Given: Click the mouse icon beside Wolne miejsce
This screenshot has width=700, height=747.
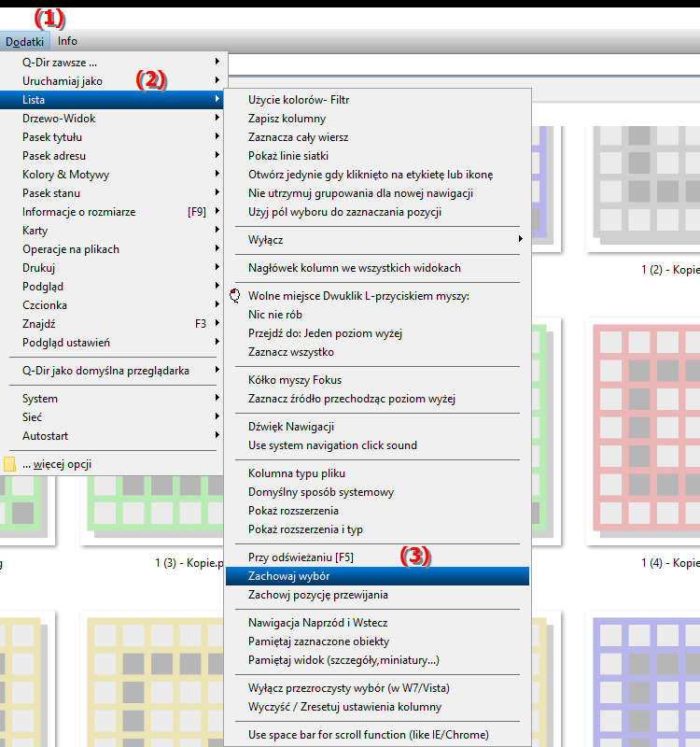Looking at the screenshot, I should tap(235, 296).
